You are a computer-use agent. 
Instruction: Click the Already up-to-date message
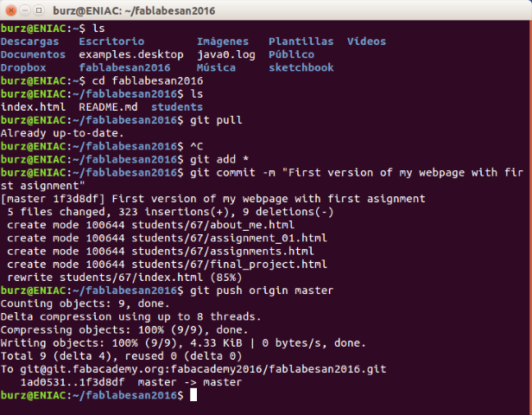[62, 133]
